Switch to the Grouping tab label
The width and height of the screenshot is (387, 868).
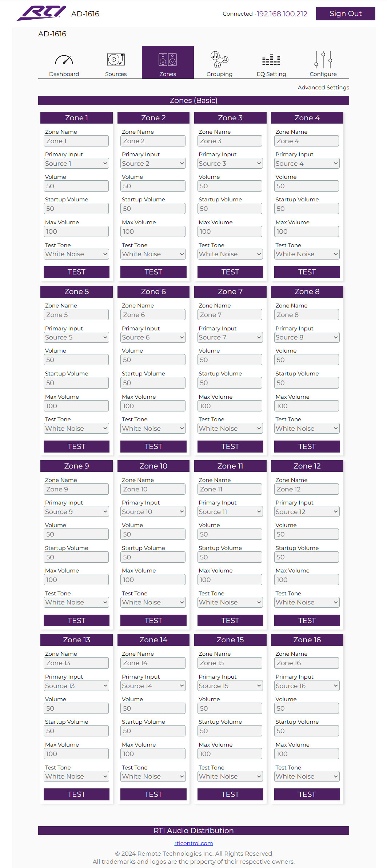pyautogui.click(x=219, y=74)
